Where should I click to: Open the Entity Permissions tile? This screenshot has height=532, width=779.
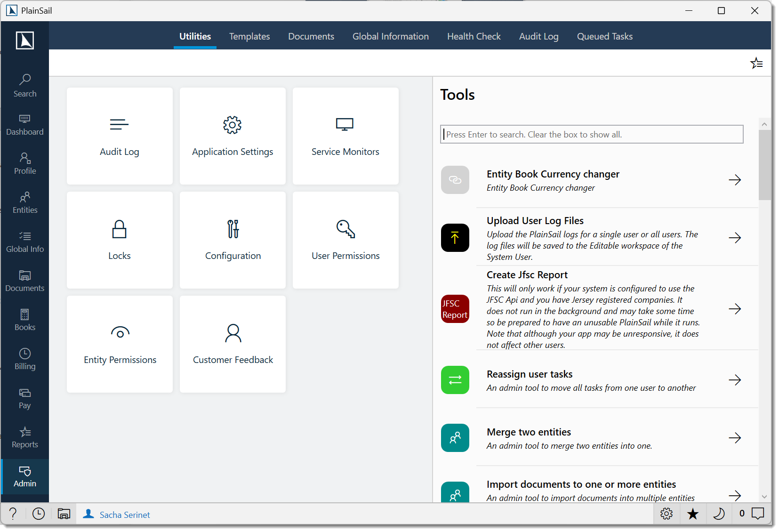(119, 344)
